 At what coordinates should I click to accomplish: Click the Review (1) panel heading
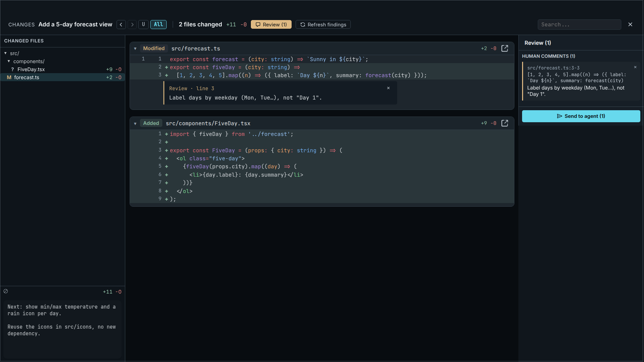(538, 43)
